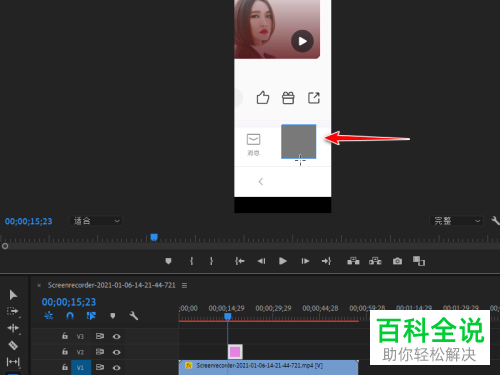Toggle lock on track V1
This screenshot has width=500, height=375.
pos(65,367)
